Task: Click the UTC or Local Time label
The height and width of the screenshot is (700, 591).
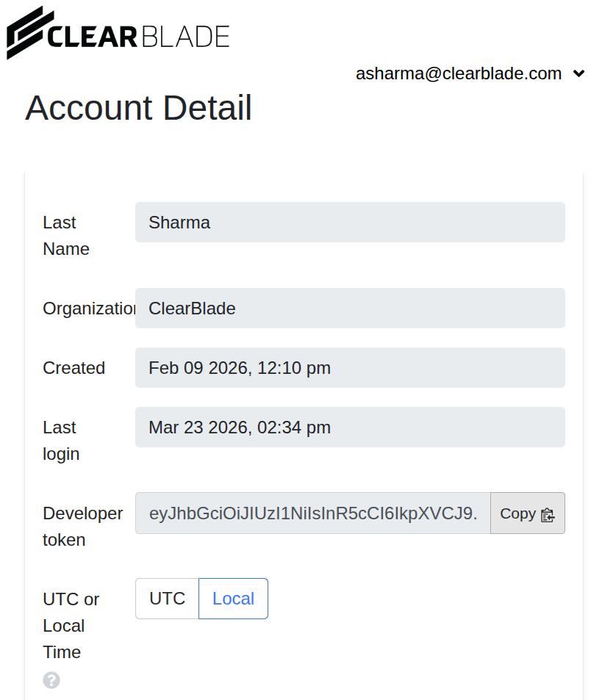Action: pos(71,626)
